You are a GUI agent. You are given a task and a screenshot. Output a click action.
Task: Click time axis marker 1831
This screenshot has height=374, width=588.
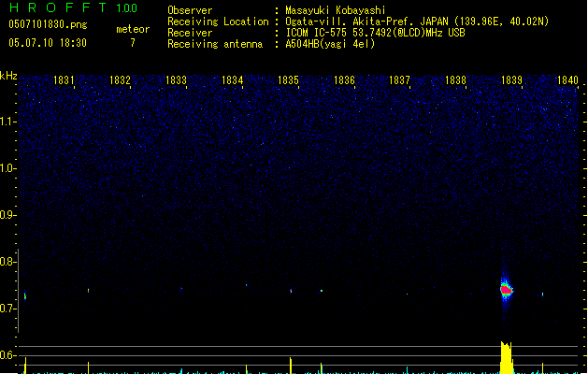click(64, 80)
